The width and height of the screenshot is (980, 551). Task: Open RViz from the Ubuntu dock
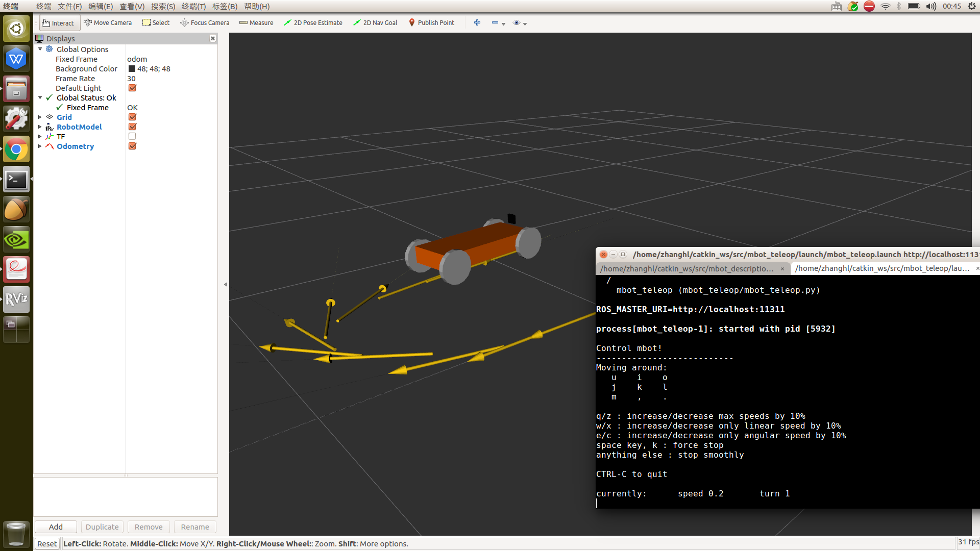(x=16, y=299)
